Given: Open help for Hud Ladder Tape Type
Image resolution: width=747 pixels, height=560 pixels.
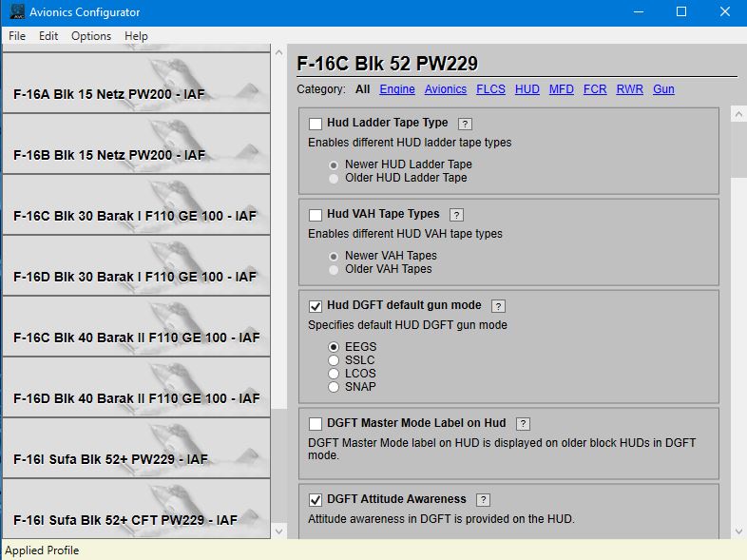Looking at the screenshot, I should [465, 124].
